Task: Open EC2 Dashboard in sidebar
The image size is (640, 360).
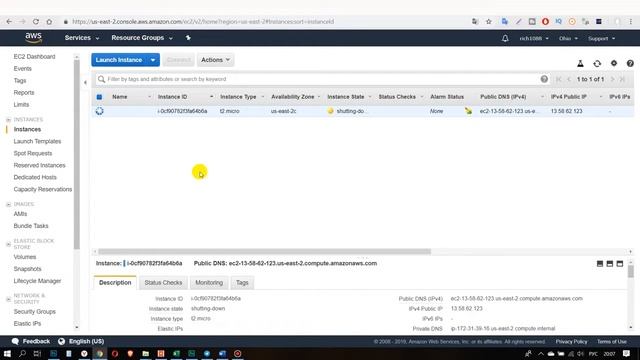Action: coord(34,57)
